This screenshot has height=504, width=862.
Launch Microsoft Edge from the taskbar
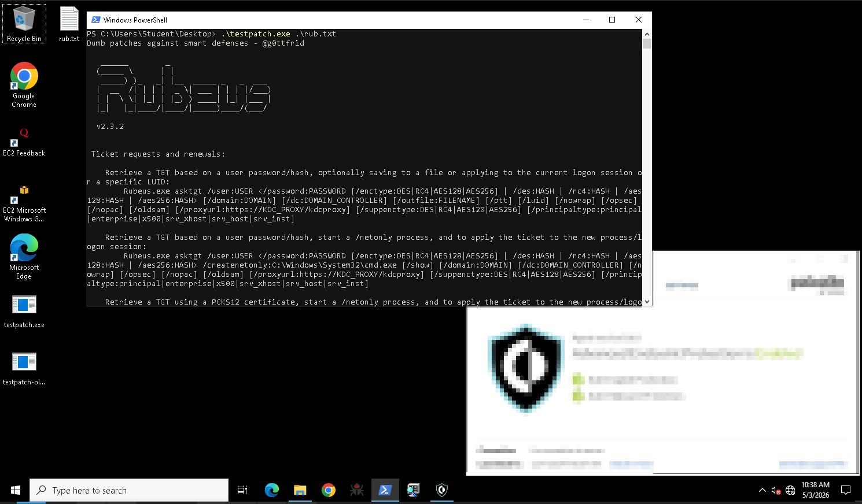(271, 490)
